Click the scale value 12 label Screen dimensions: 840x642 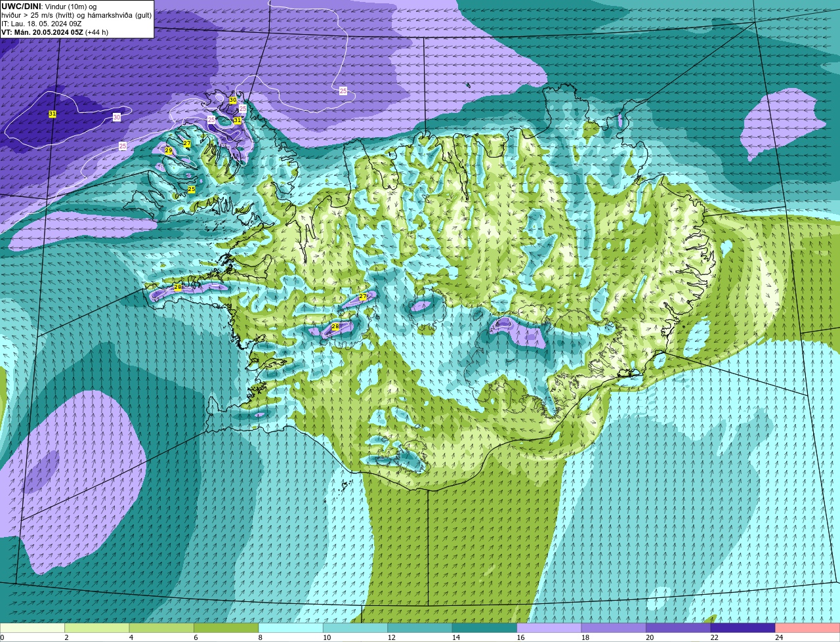391,637
